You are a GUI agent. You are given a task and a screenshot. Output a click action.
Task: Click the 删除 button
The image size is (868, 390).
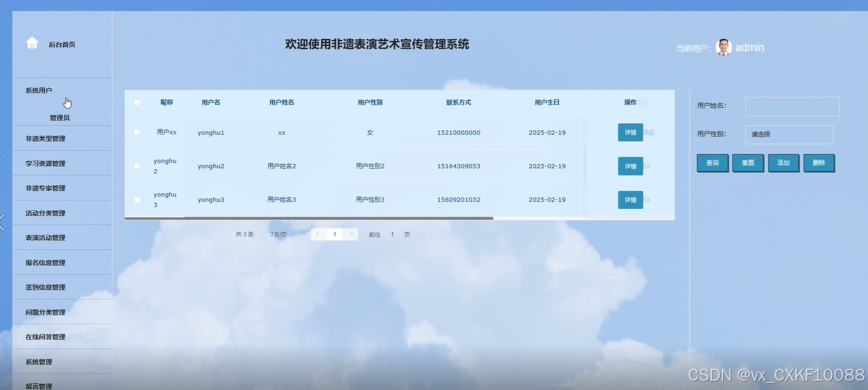tap(819, 163)
